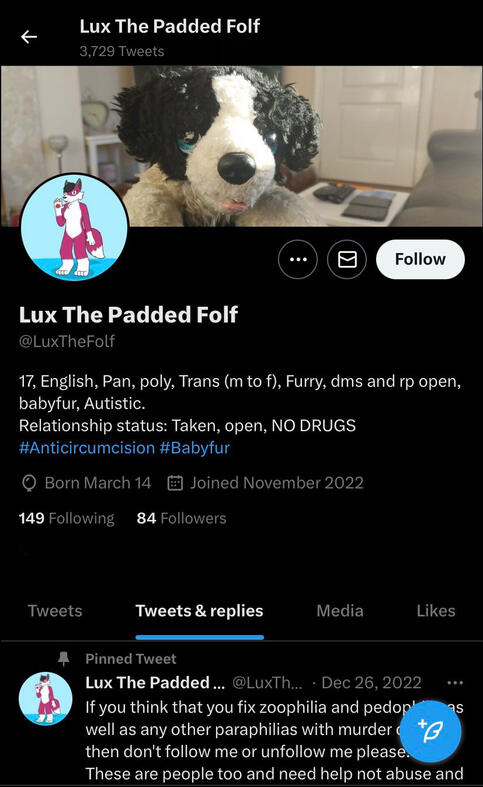Switch to the Tweets tab
Screen dimensions: 483x787
(x=55, y=611)
